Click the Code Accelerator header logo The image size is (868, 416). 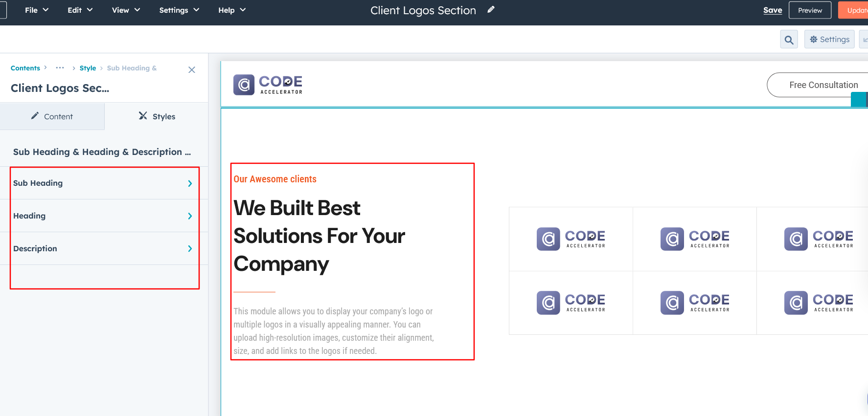click(x=268, y=85)
